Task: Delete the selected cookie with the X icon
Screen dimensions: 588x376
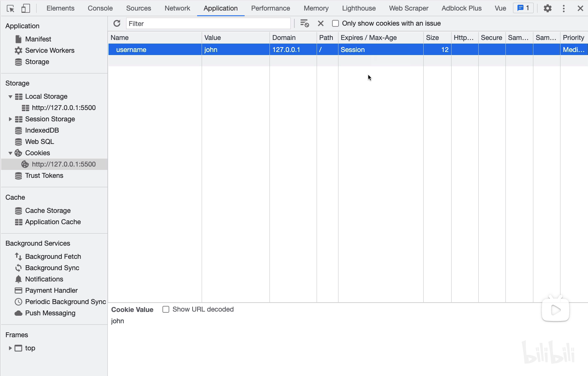Action: click(321, 23)
